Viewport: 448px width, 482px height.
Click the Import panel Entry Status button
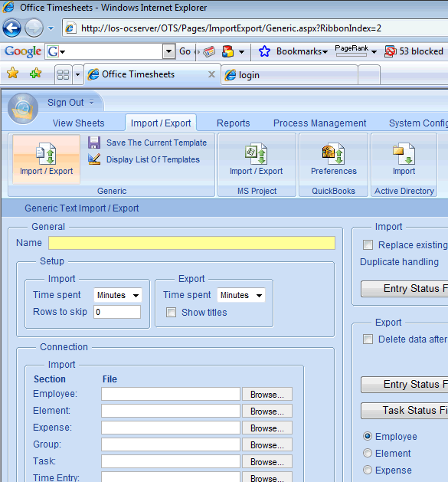(x=404, y=289)
